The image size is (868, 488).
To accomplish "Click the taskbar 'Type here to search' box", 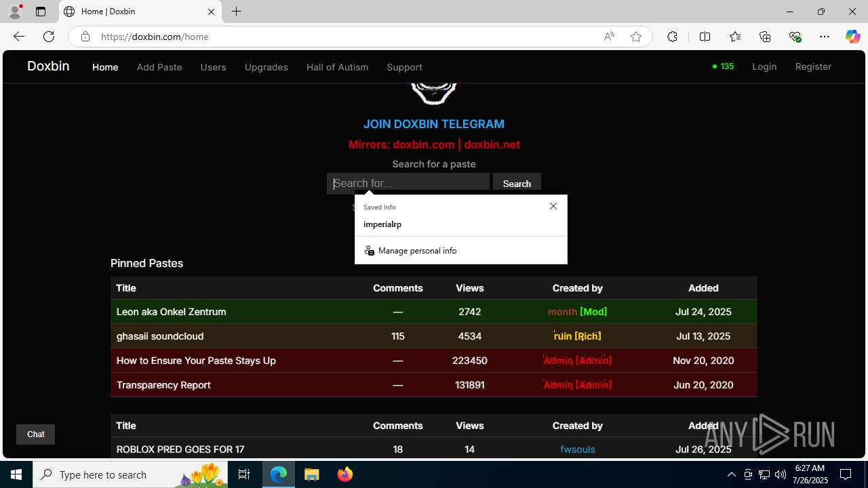I will pyautogui.click(x=131, y=474).
